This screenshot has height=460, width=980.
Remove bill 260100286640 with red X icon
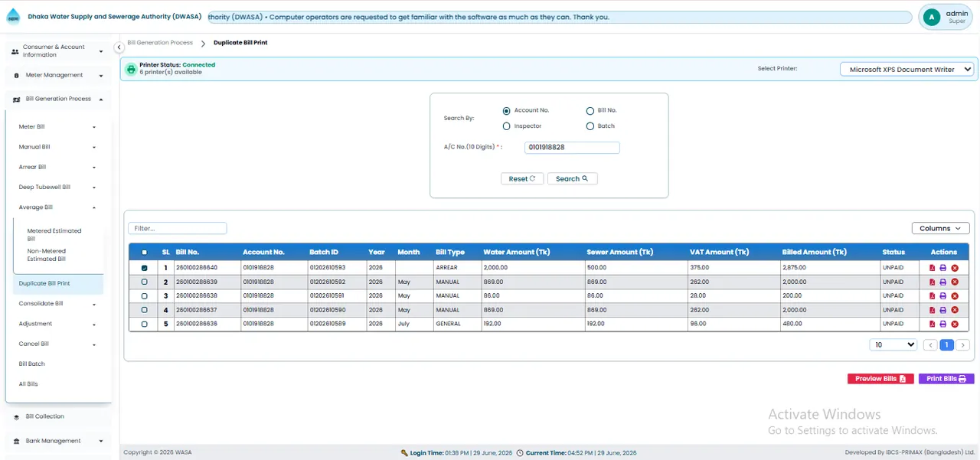[955, 268]
